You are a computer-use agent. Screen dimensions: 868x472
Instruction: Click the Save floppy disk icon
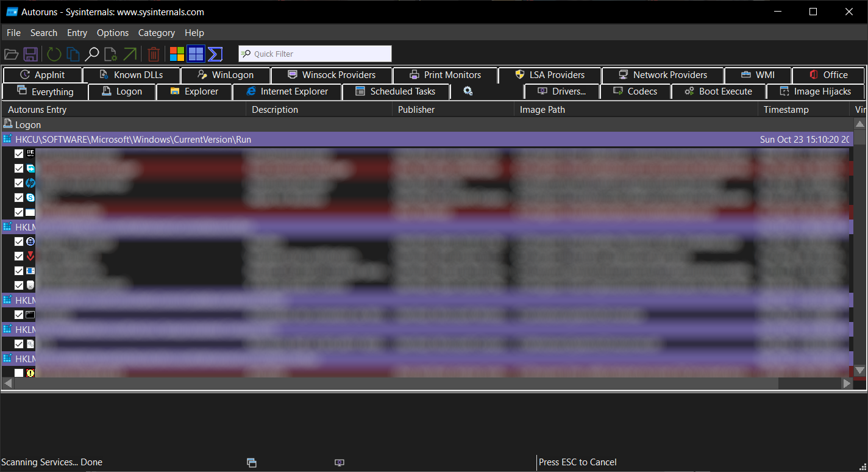[x=30, y=54]
